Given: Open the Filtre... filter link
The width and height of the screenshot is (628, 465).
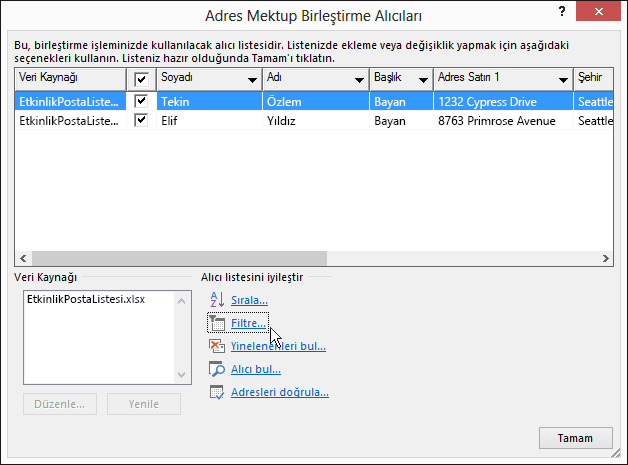Looking at the screenshot, I should (x=248, y=323).
